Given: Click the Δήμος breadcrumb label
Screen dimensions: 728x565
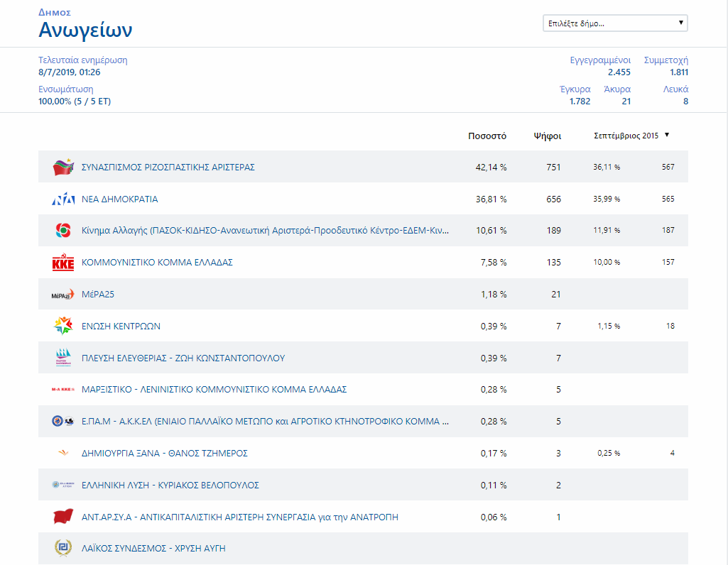Looking at the screenshot, I should click(x=54, y=13).
